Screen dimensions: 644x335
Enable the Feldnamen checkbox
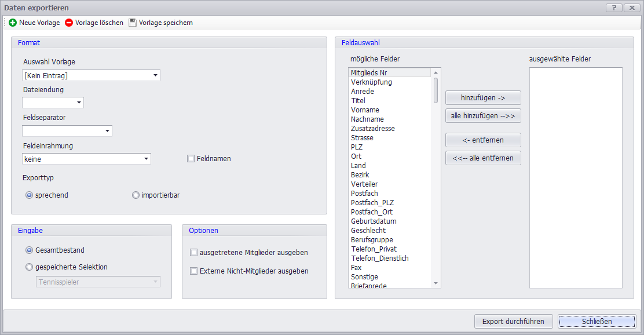point(191,158)
